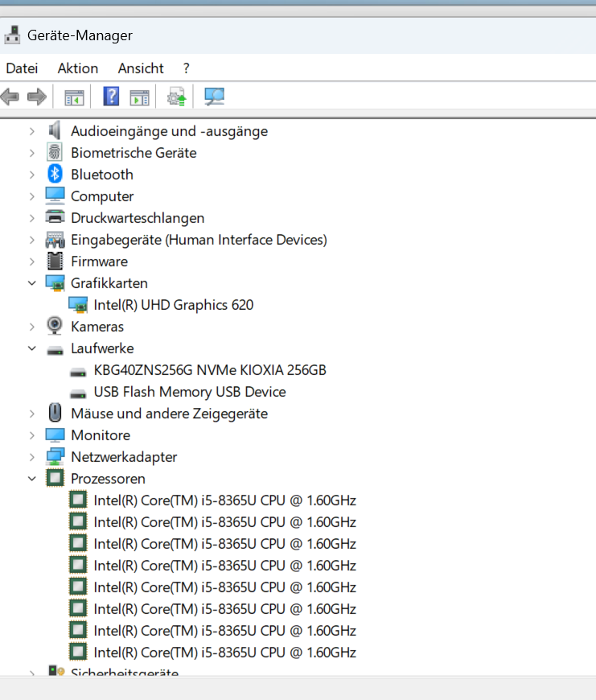Click the CPU icon beside Prozessoren
Image resolution: width=596 pixels, height=700 pixels.
[x=55, y=478]
